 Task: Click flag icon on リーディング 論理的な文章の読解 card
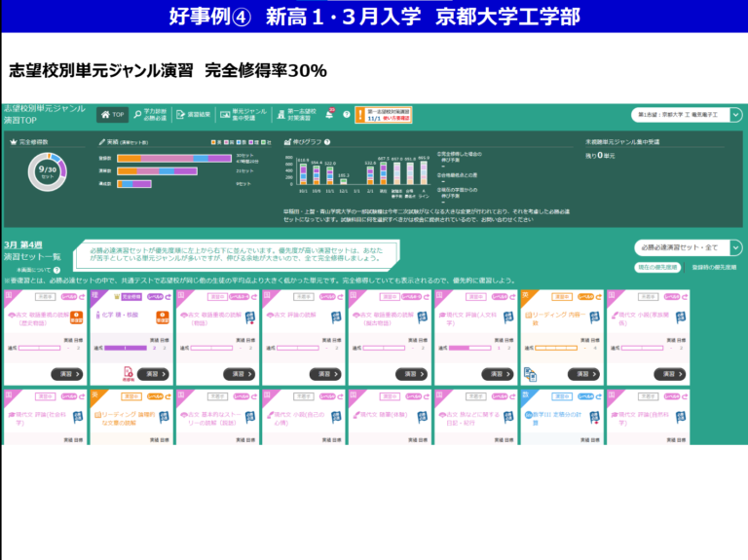coord(164,418)
